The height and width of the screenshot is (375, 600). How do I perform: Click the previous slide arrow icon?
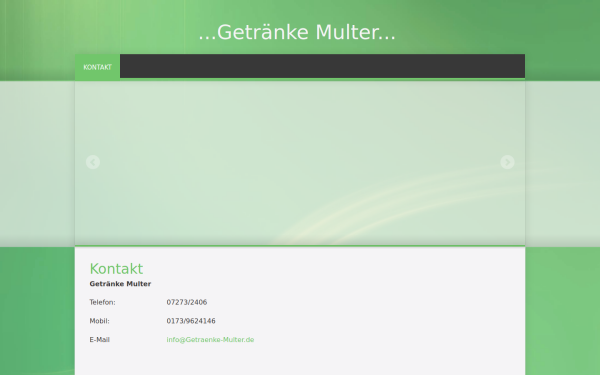[93, 162]
